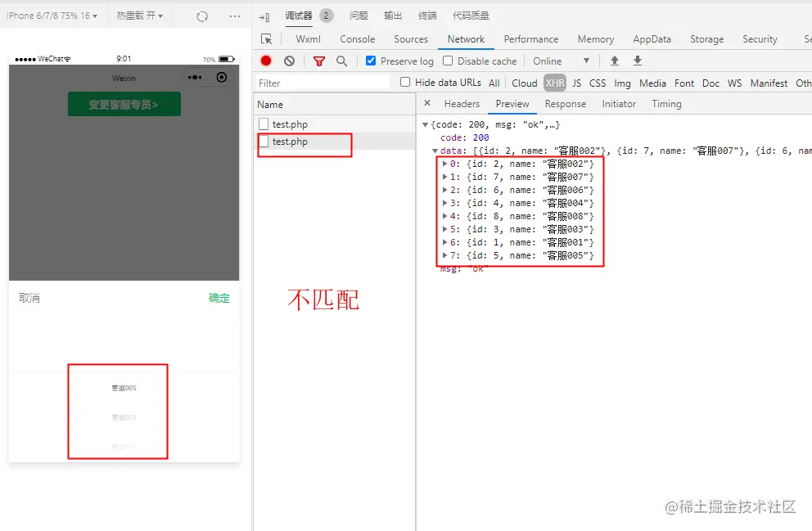Expand item 2 with name 客服006
This screenshot has height=531, width=812.
(x=444, y=190)
